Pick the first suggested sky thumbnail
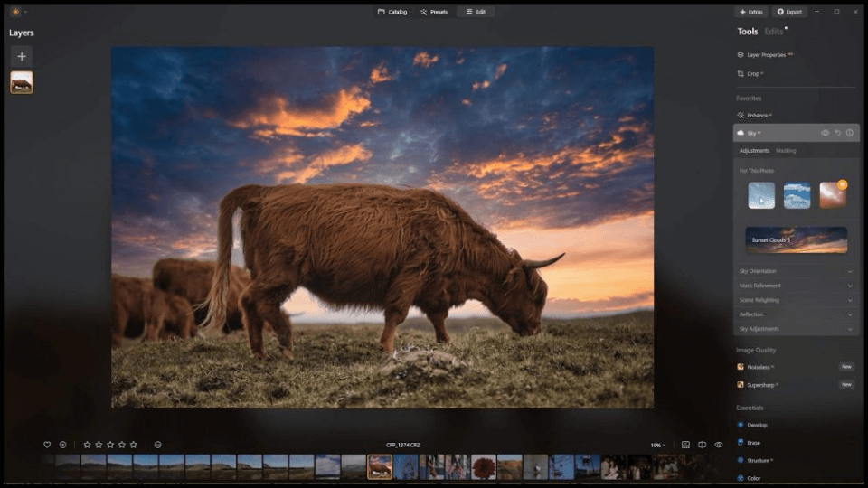868x488 pixels. pyautogui.click(x=761, y=195)
